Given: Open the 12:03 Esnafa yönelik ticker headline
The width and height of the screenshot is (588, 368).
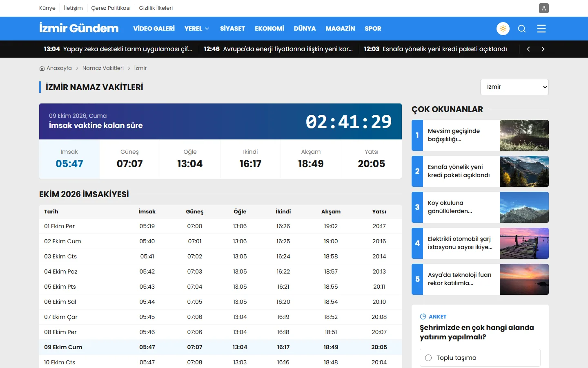Looking at the screenshot, I should click(436, 49).
